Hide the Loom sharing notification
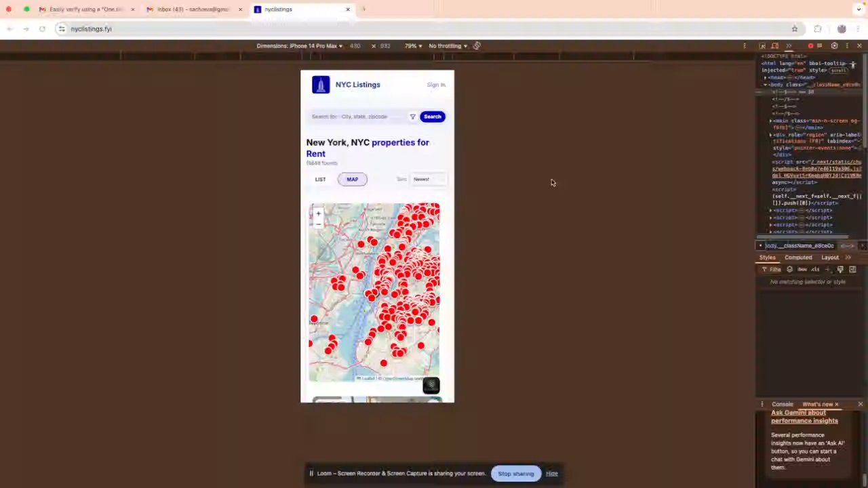This screenshot has width=868, height=488. [552, 474]
